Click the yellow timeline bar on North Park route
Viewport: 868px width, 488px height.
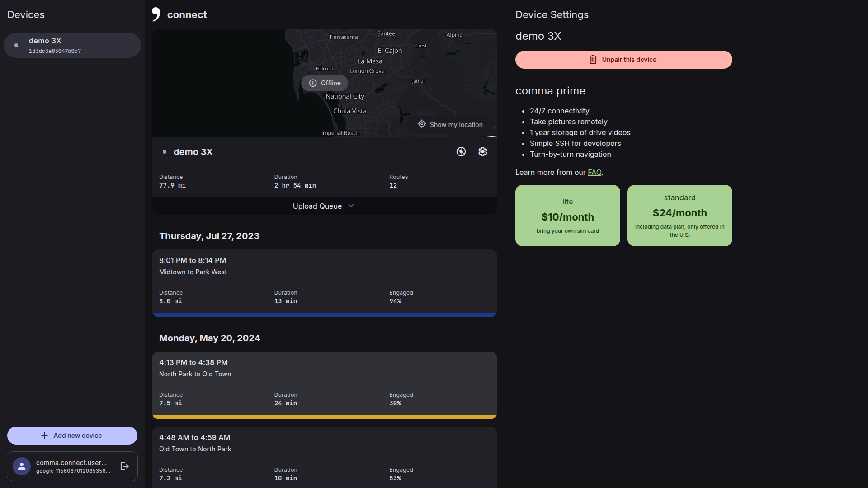click(x=324, y=417)
